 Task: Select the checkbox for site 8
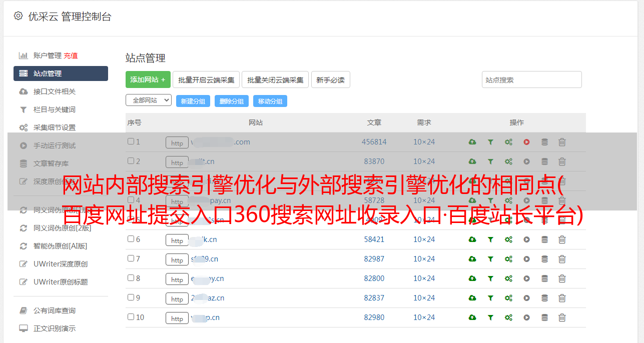131,278
